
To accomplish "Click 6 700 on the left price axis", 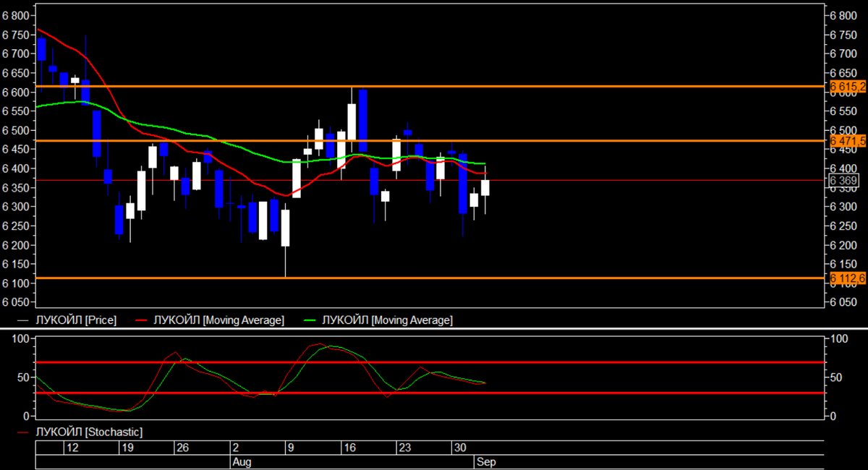I will click(16, 54).
